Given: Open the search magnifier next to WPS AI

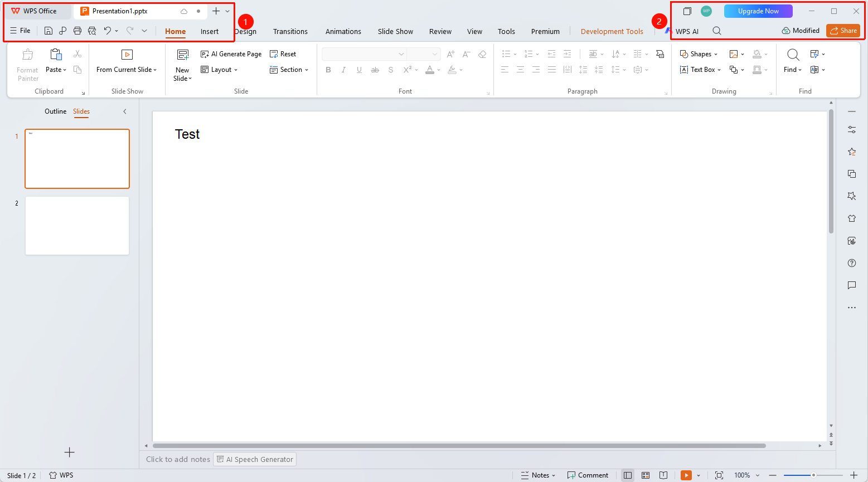Looking at the screenshot, I should pos(717,31).
